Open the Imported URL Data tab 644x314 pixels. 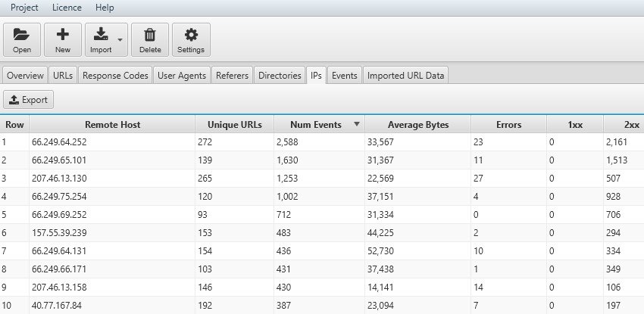tap(406, 76)
